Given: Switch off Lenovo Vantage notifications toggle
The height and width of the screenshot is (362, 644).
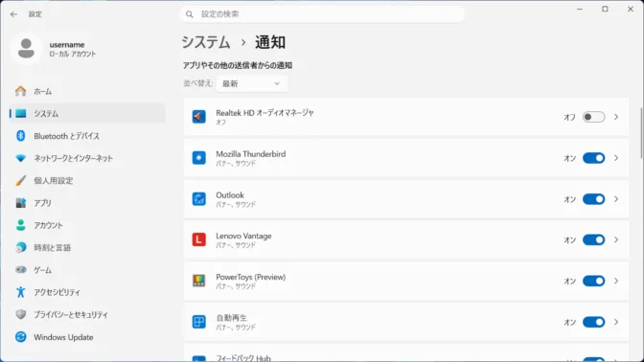Looking at the screenshot, I should coord(593,239).
